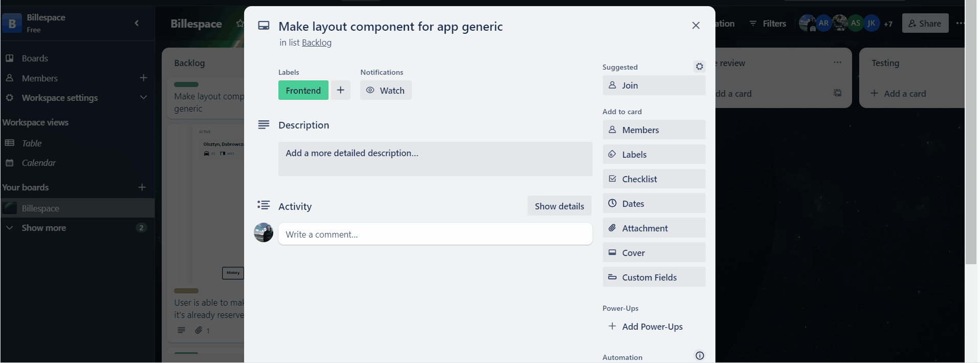Click the card title text
This screenshot has height=363, width=980.
[390, 26]
